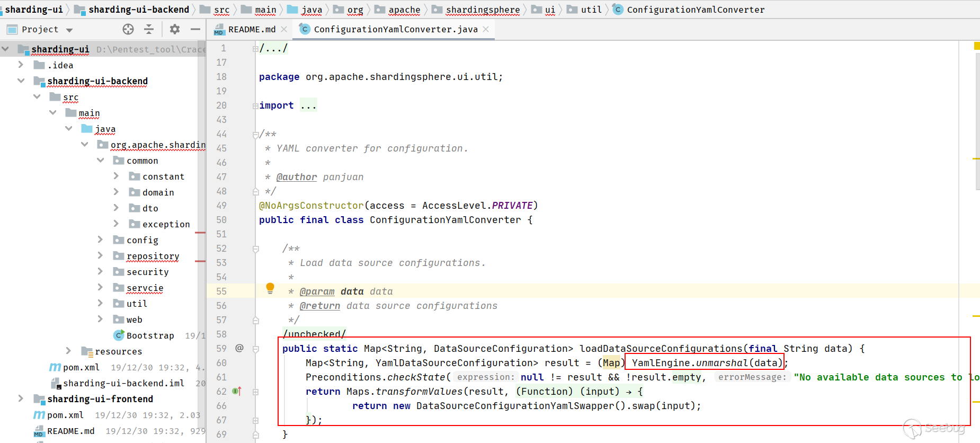Viewport: 980px width, 443px height.
Task: Click the override gutter icon on line 62
Action: pos(237,391)
